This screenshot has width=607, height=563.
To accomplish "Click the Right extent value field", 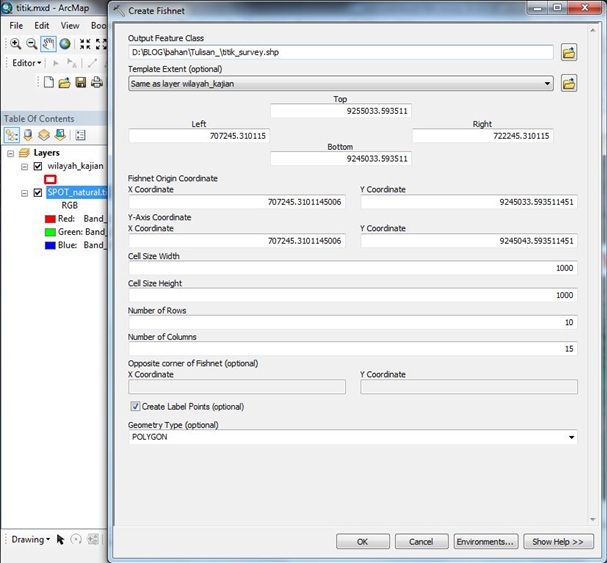I will pos(483,136).
